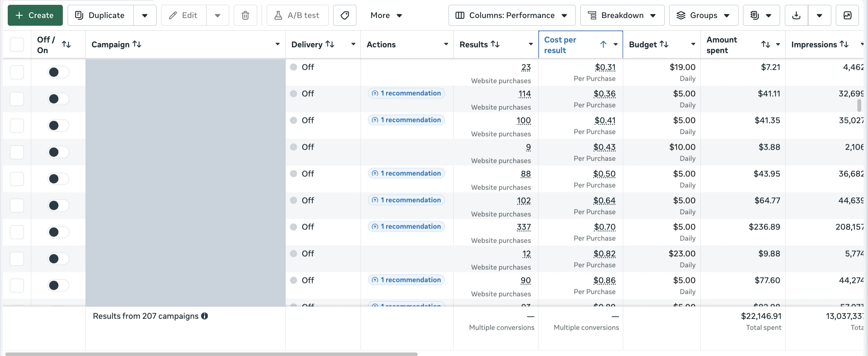
Task: Click the horizontal scrollbar at bottom
Action: 211,354
